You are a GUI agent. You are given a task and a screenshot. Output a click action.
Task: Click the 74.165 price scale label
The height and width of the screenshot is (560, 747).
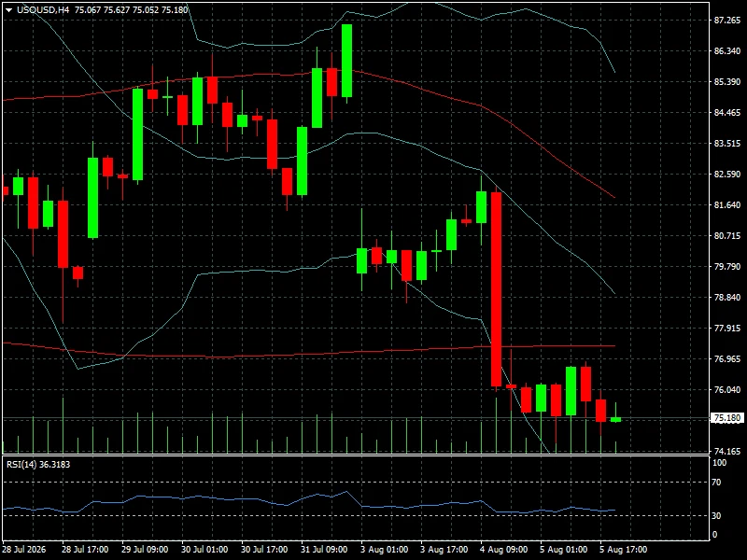[x=727, y=451]
